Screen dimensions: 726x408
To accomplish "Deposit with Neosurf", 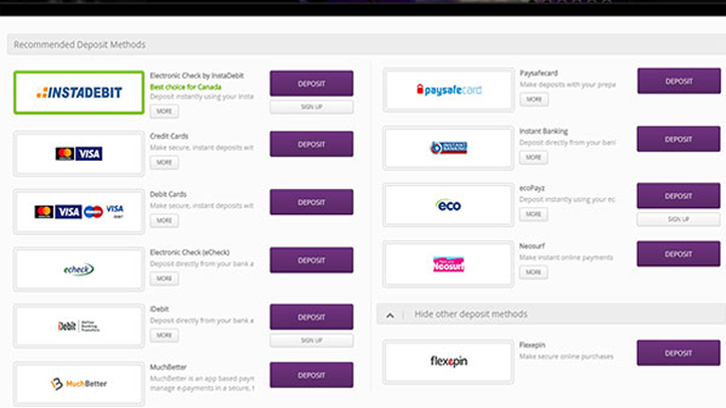I will (678, 254).
